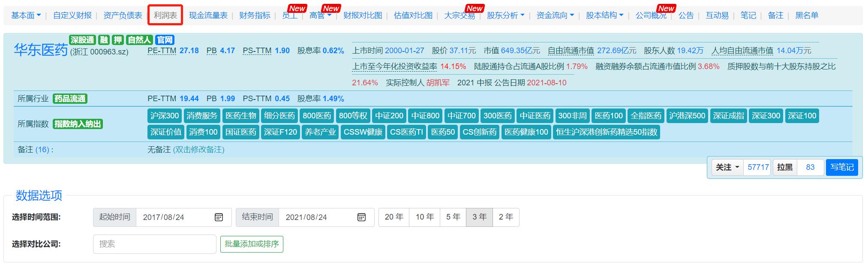
Task: Click the 深证F120 index tag
Action: click(280, 132)
